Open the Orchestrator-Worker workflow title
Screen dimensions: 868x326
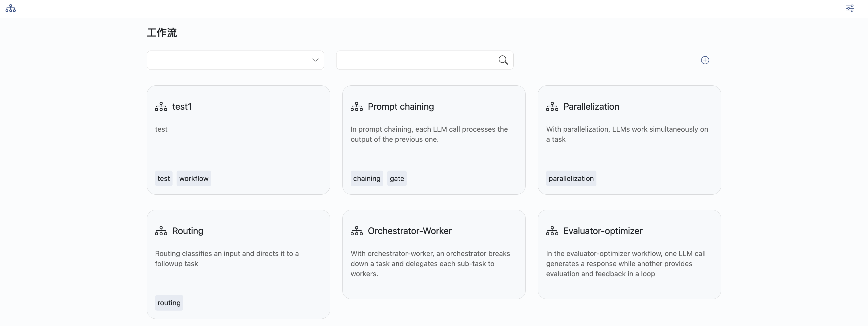(x=409, y=231)
